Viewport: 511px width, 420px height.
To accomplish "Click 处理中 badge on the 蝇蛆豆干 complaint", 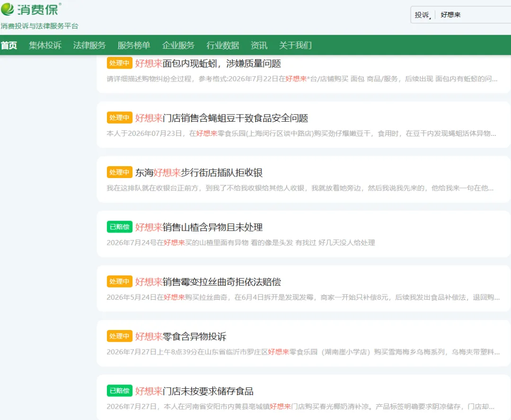I will [120, 117].
